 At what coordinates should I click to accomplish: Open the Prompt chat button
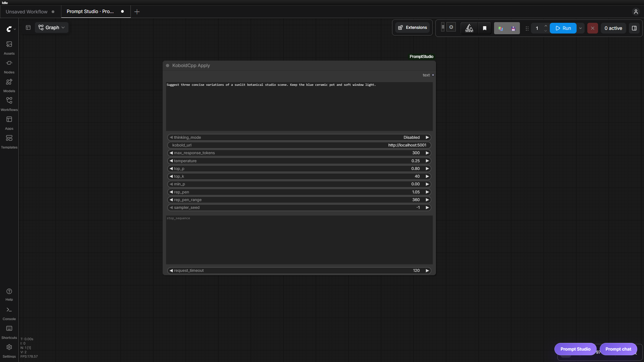pyautogui.click(x=618, y=349)
